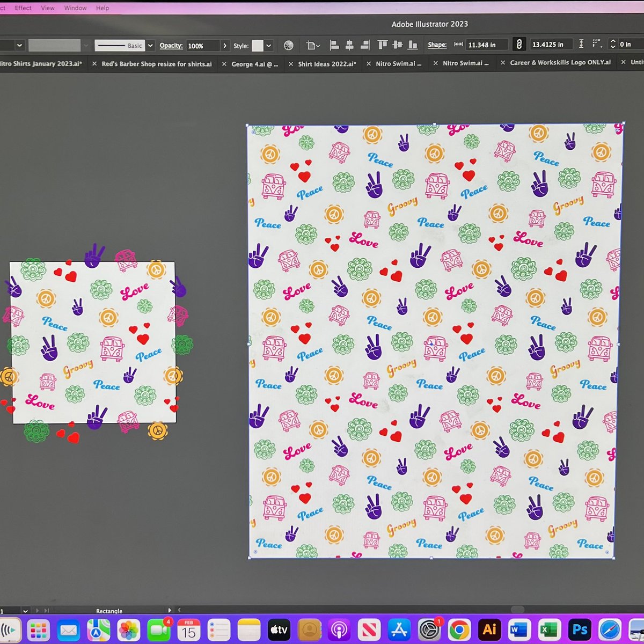Open Mail from the Dock

click(69, 630)
